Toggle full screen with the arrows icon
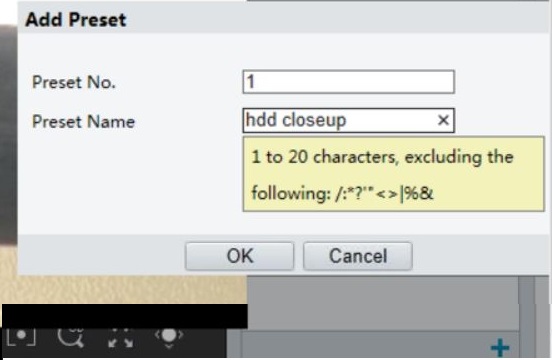Screen dimensions: 552x360 121,338
